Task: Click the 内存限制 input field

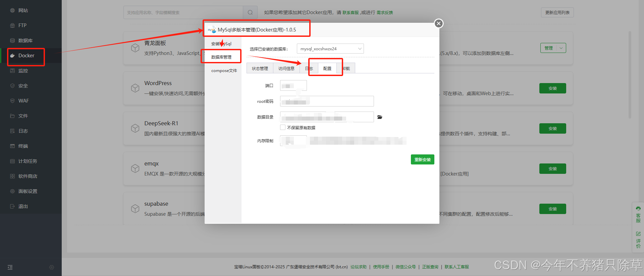Action: pos(293,141)
